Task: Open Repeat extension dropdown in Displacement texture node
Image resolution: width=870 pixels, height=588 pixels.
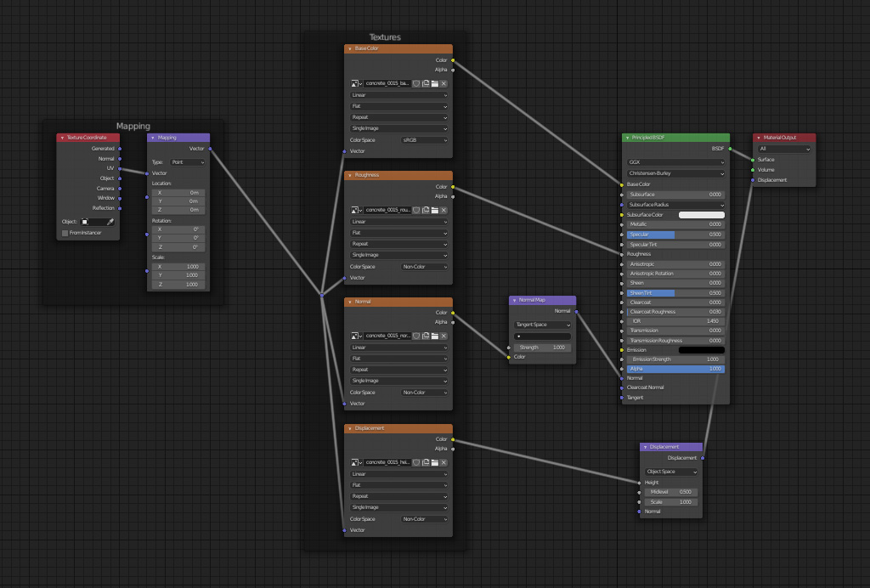Action: (x=399, y=496)
